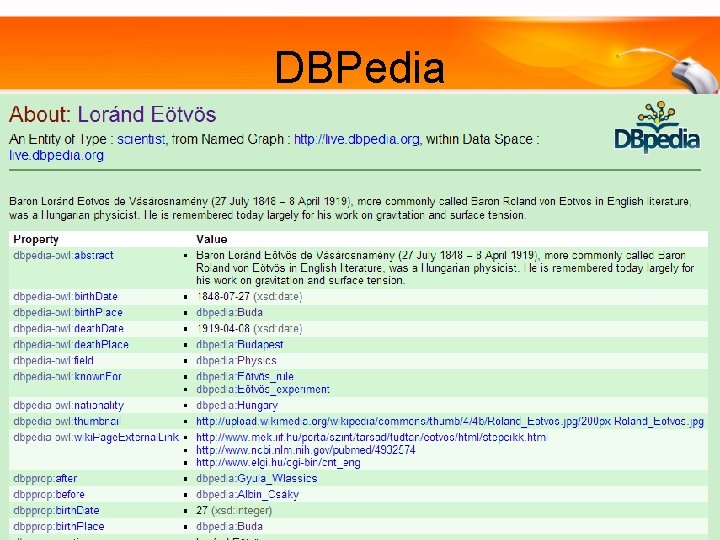Follow the dbpedia:Albin_Csáky value link
The height and width of the screenshot is (540, 720).
tap(248, 495)
